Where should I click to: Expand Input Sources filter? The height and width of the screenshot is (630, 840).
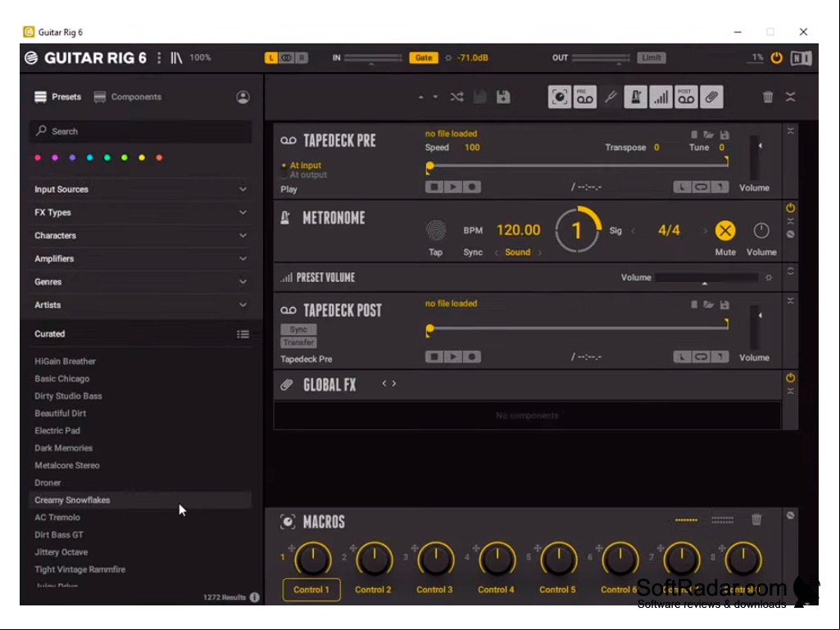pyautogui.click(x=140, y=189)
